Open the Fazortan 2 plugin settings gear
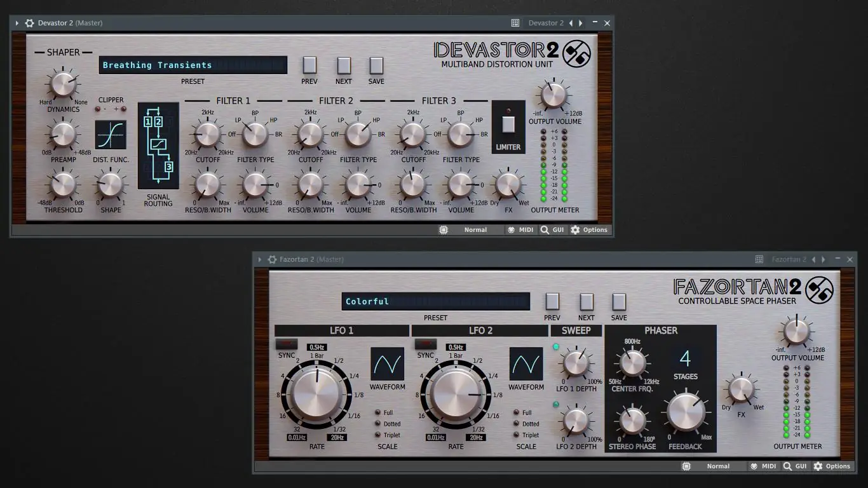This screenshot has width=868, height=488. 272,259
